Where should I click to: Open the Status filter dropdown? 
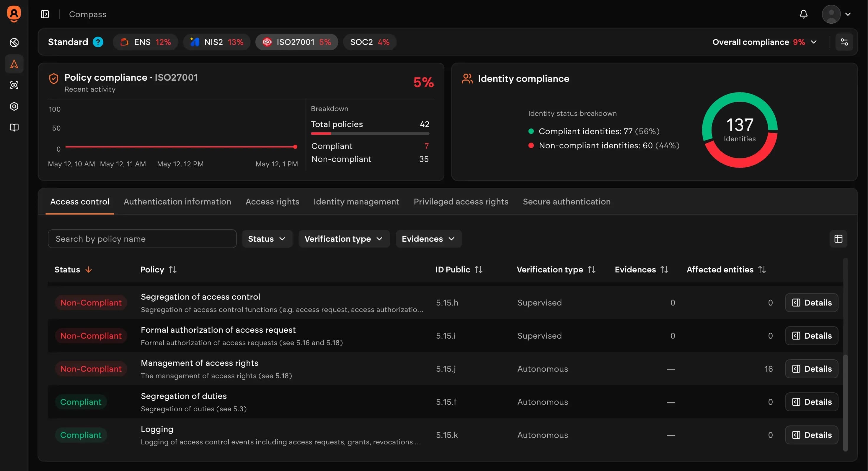tap(267, 239)
